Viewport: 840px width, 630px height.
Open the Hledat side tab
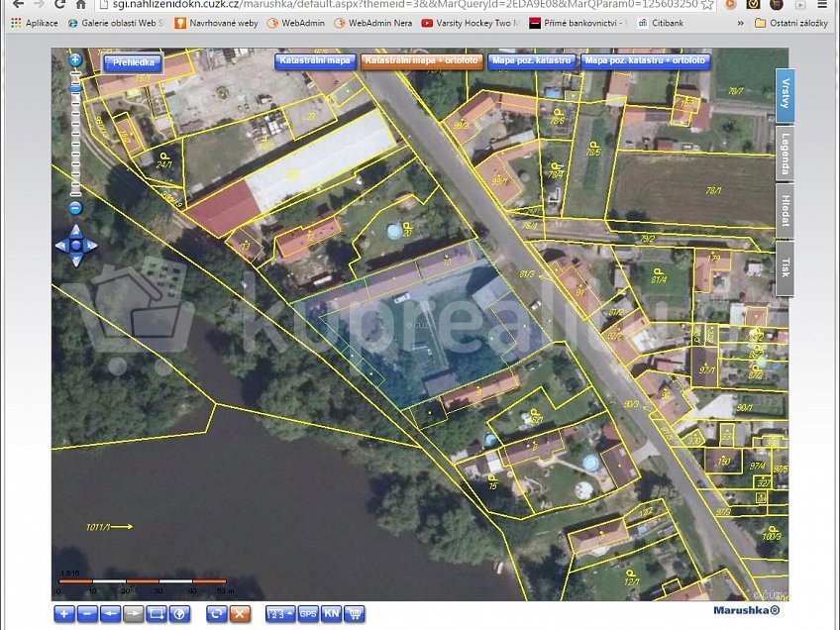tap(785, 211)
